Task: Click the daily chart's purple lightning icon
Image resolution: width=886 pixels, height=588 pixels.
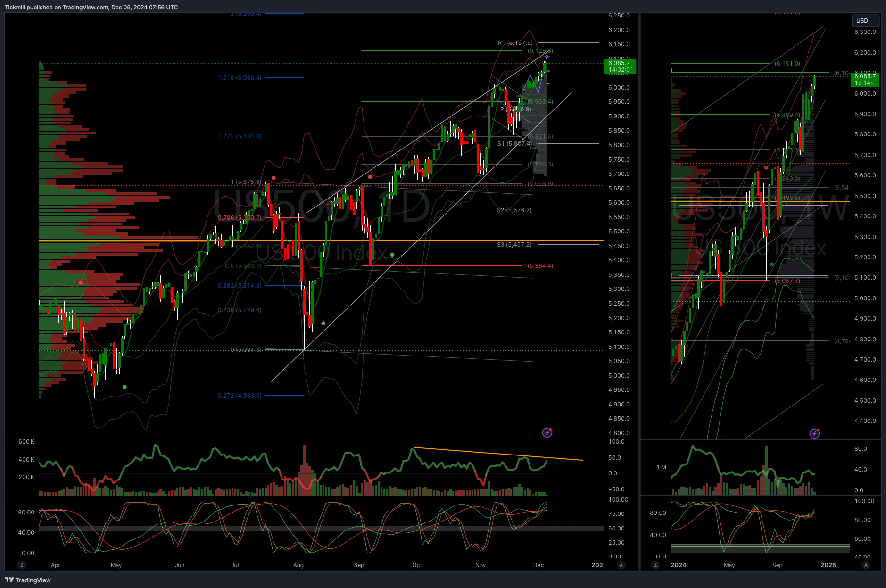Action: pyautogui.click(x=547, y=432)
